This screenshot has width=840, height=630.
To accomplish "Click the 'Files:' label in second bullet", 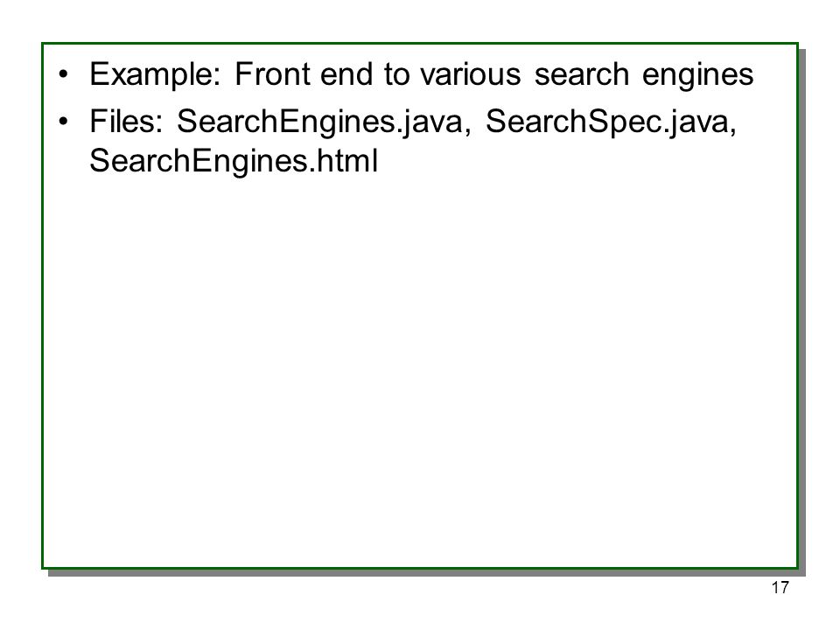I will [x=126, y=121].
